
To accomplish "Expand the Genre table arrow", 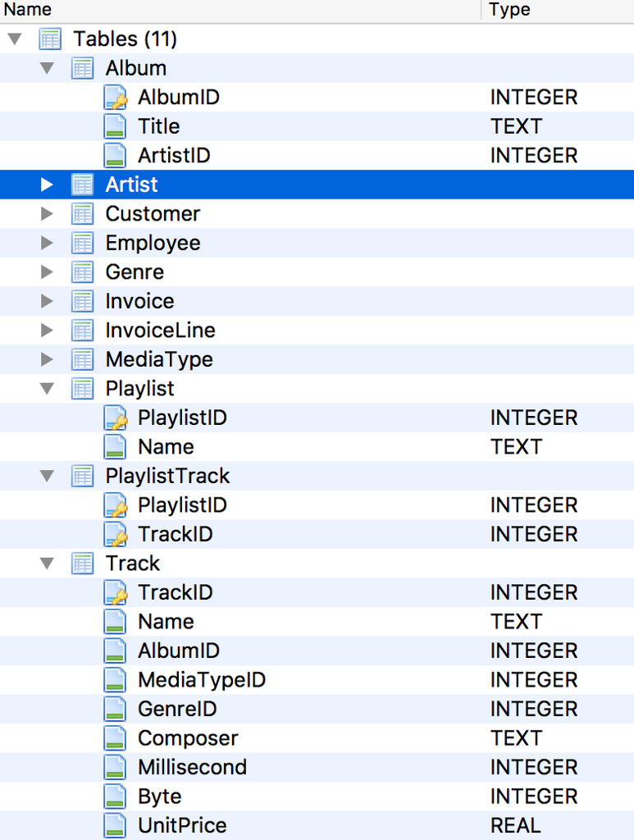I will coord(47,272).
